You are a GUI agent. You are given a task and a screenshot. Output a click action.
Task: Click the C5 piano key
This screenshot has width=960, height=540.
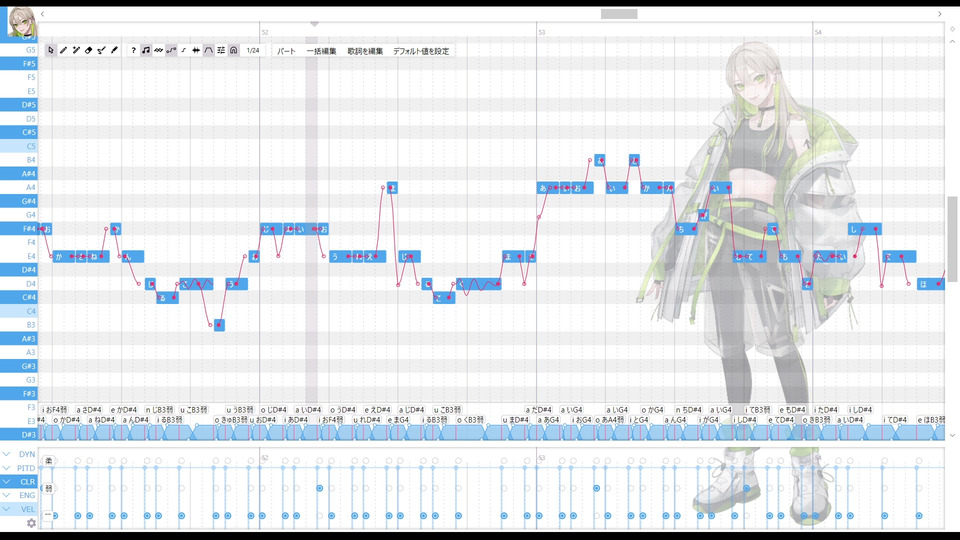pyautogui.click(x=19, y=146)
